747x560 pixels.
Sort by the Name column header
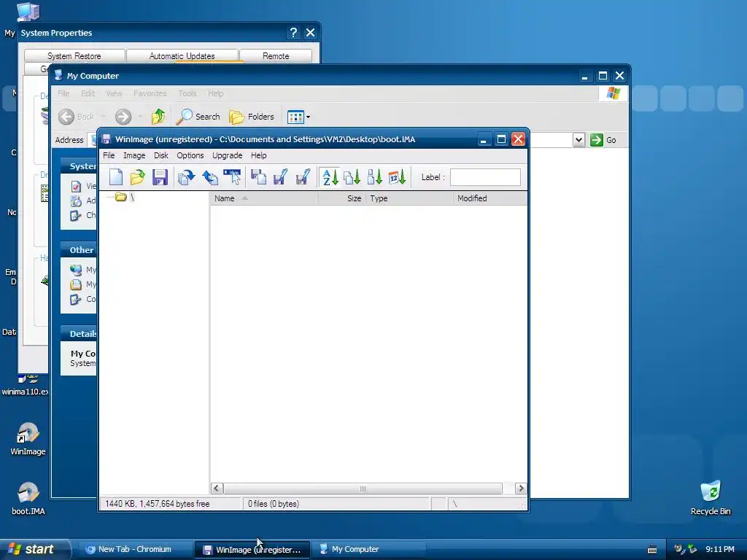(x=263, y=198)
